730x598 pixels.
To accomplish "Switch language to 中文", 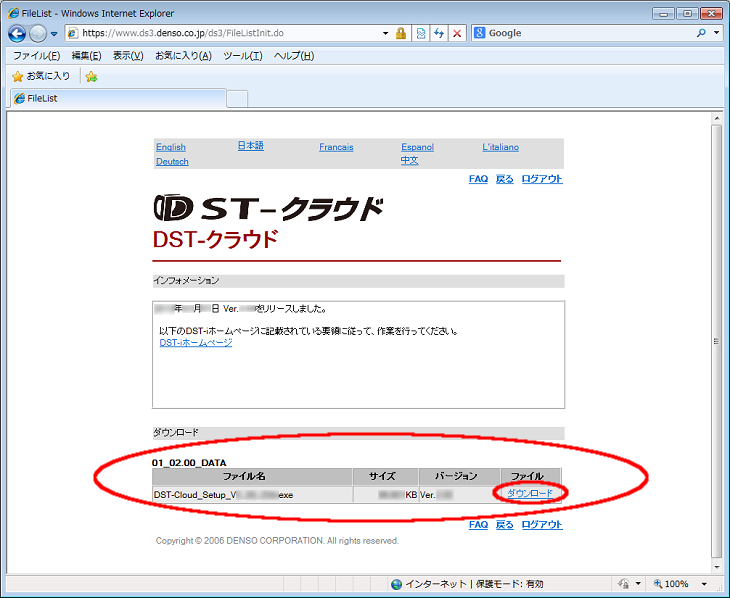I will pos(410,160).
